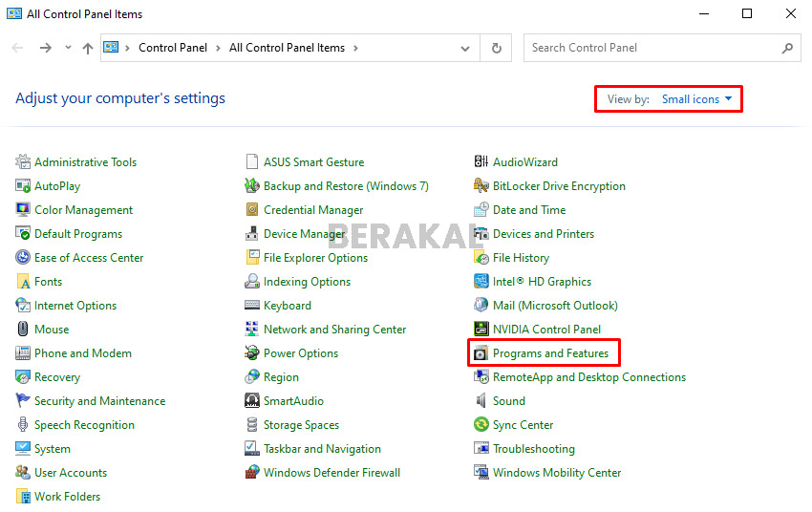
Task: Click the Internet Options globe icon
Action: click(23, 305)
